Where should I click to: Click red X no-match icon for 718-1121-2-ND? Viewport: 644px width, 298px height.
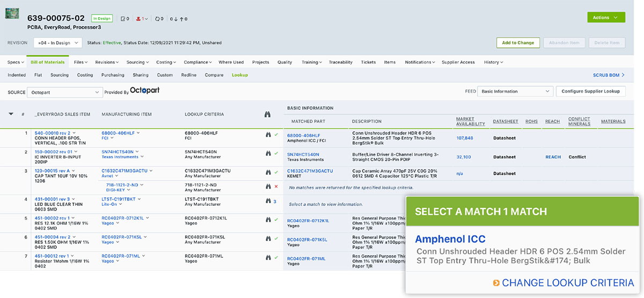276,186
